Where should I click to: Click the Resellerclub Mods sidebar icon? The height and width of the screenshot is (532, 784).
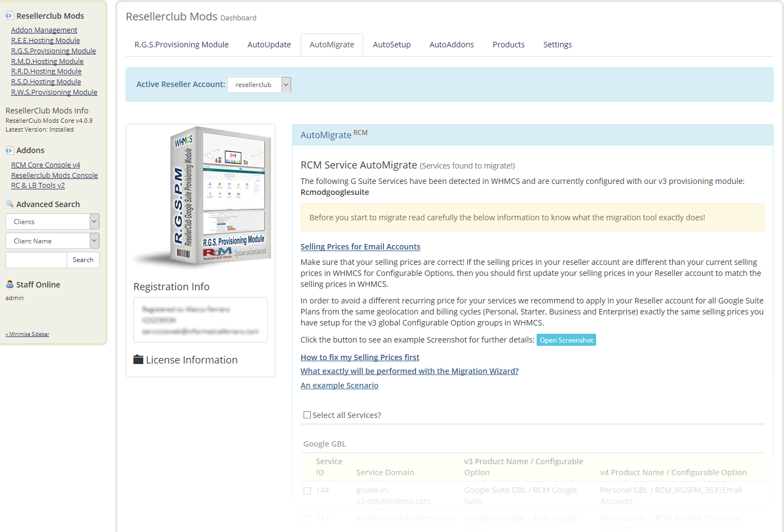pos(9,16)
